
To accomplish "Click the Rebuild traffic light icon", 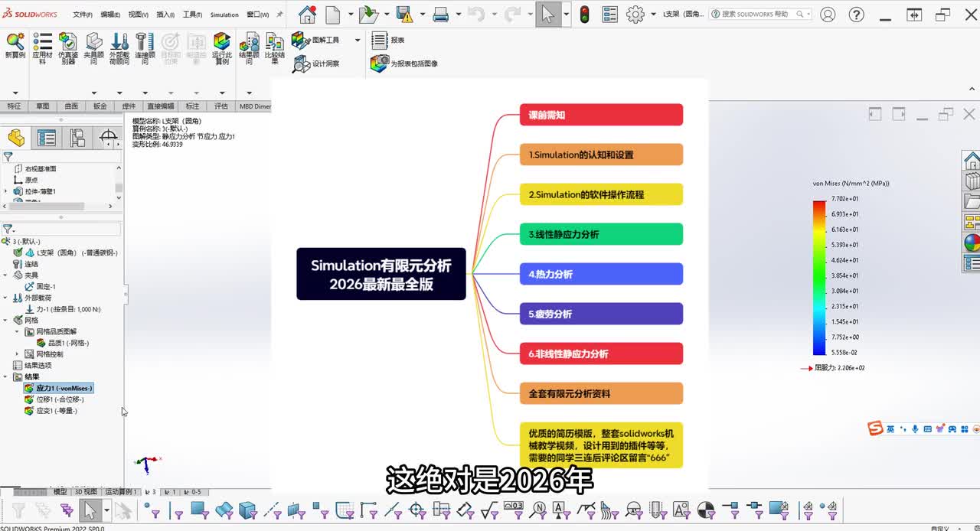I will (584, 14).
